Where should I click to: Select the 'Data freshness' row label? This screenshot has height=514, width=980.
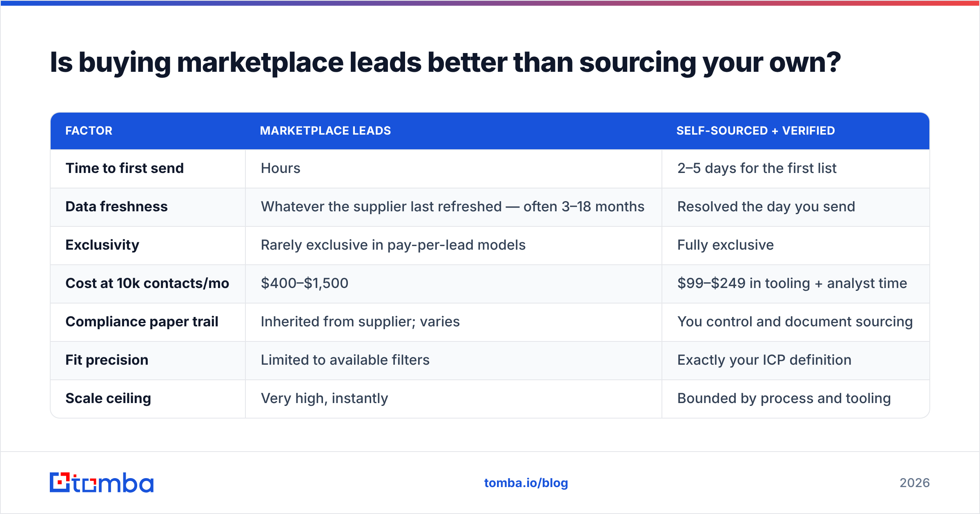tap(116, 206)
